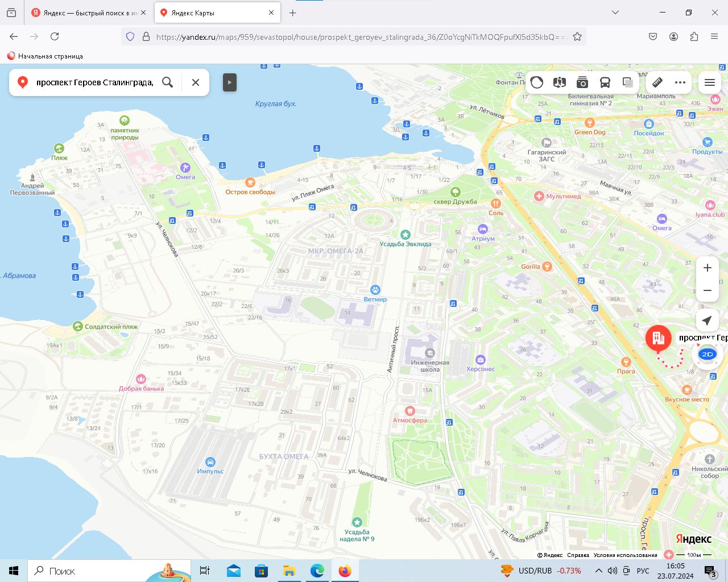Expand the collapsed side panel arrow
The height and width of the screenshot is (582, 728).
(229, 82)
